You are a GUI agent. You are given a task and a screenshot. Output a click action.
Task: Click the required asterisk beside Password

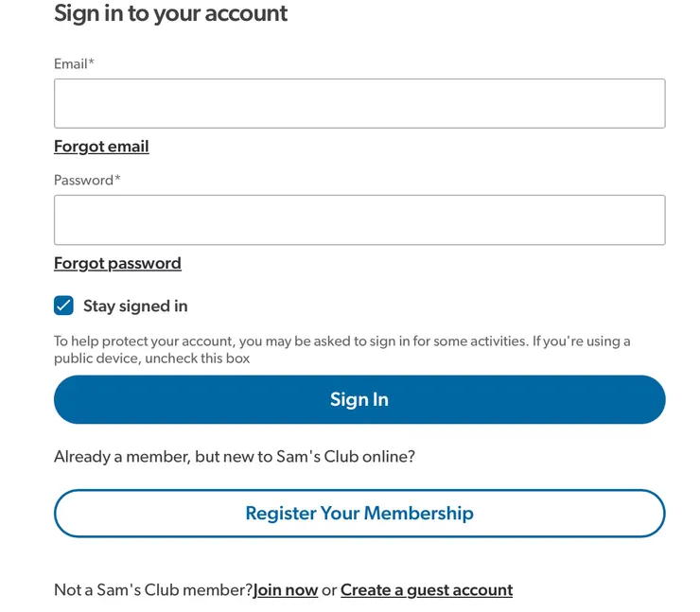[117, 180]
